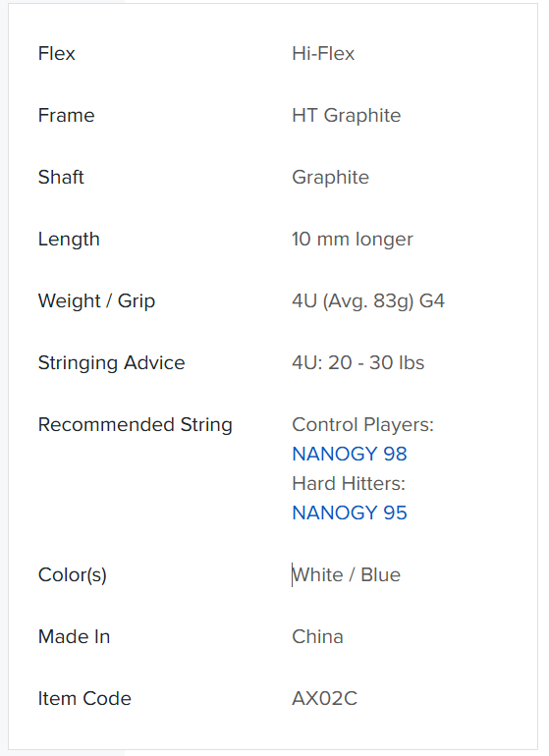
Task: Click the 4U: 20 - 30 lbs value
Action: (x=357, y=362)
